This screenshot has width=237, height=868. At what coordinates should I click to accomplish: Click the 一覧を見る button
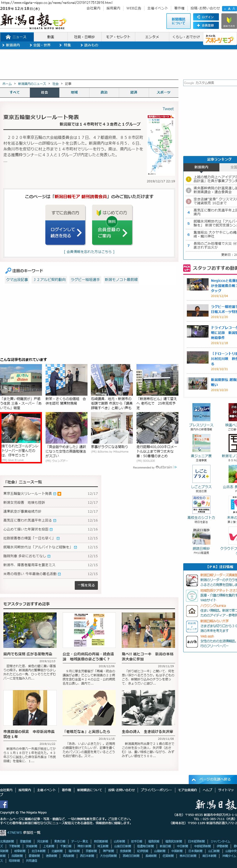coord(86,585)
